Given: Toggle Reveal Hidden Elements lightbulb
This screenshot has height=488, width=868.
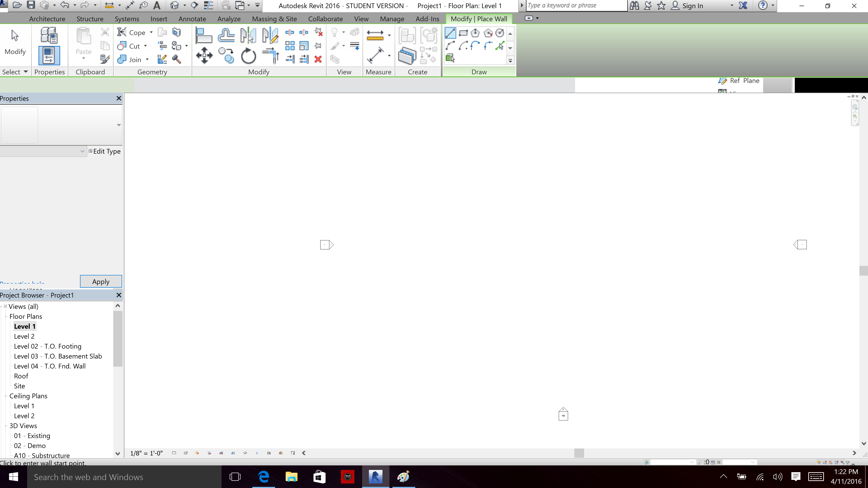Looking at the screenshot, I should (x=257, y=453).
